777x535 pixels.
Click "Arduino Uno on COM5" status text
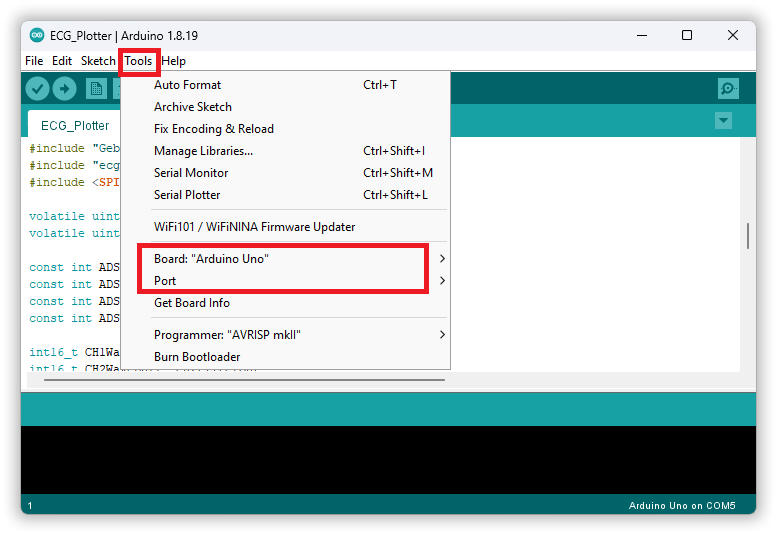pyautogui.click(x=682, y=505)
